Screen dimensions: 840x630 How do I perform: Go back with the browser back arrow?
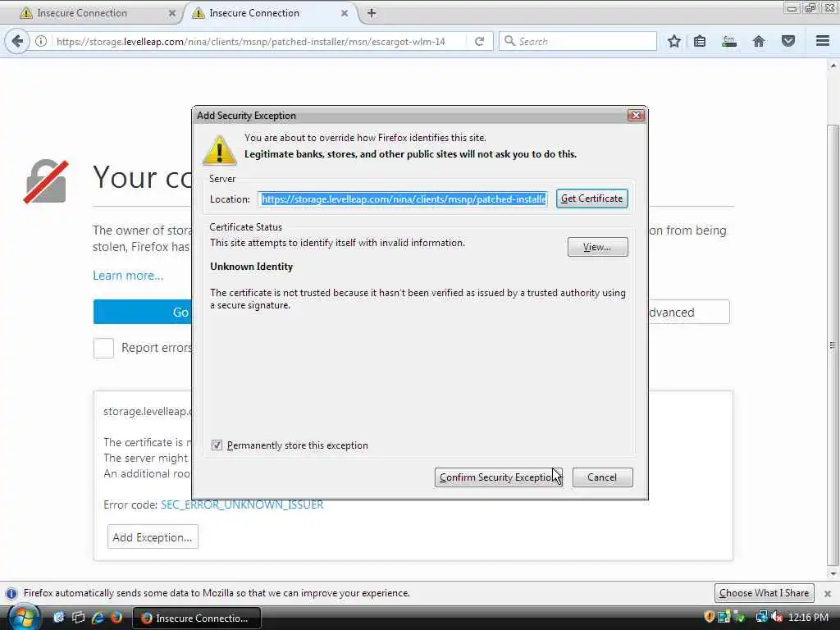17,41
